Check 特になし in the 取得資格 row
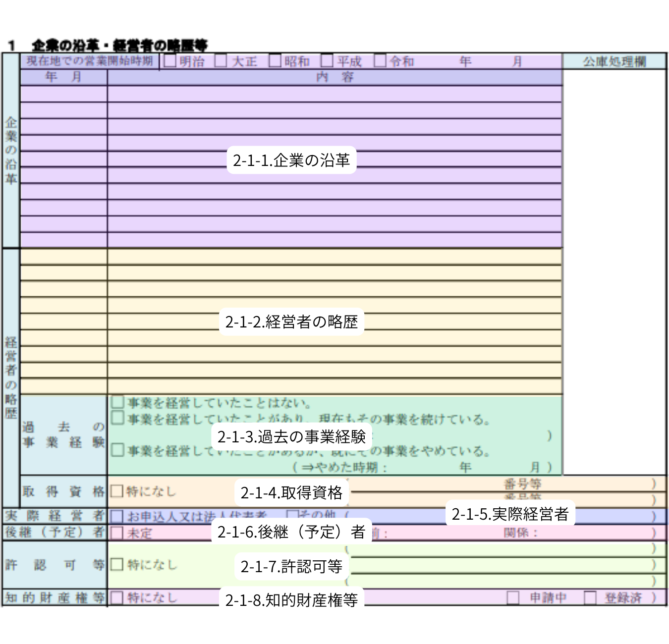Viewport: 669px width, 644px height. 117,491
